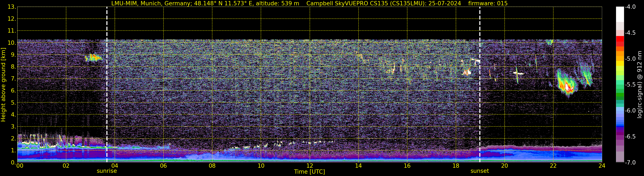
Task: Click the white dashed sunset marker line
Action: [x=480, y=85]
